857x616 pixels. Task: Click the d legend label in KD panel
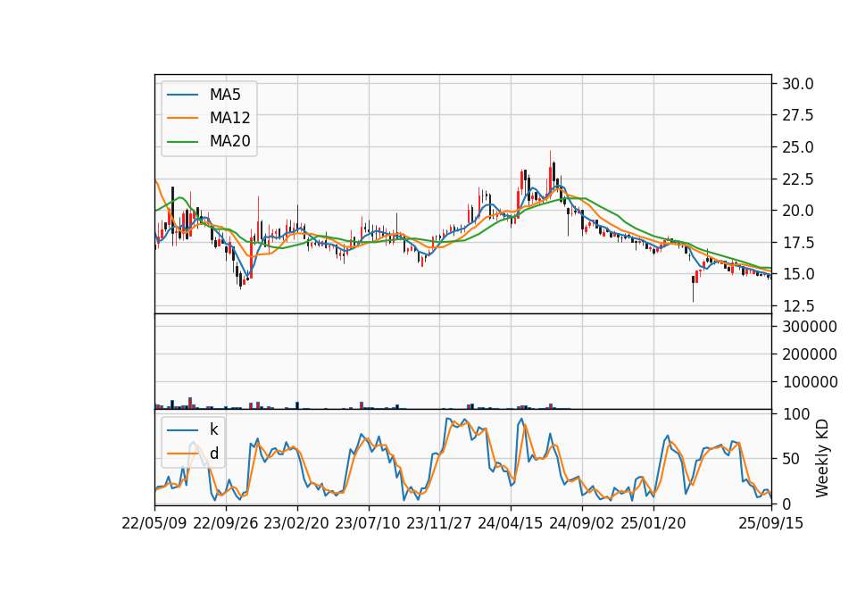[214, 454]
